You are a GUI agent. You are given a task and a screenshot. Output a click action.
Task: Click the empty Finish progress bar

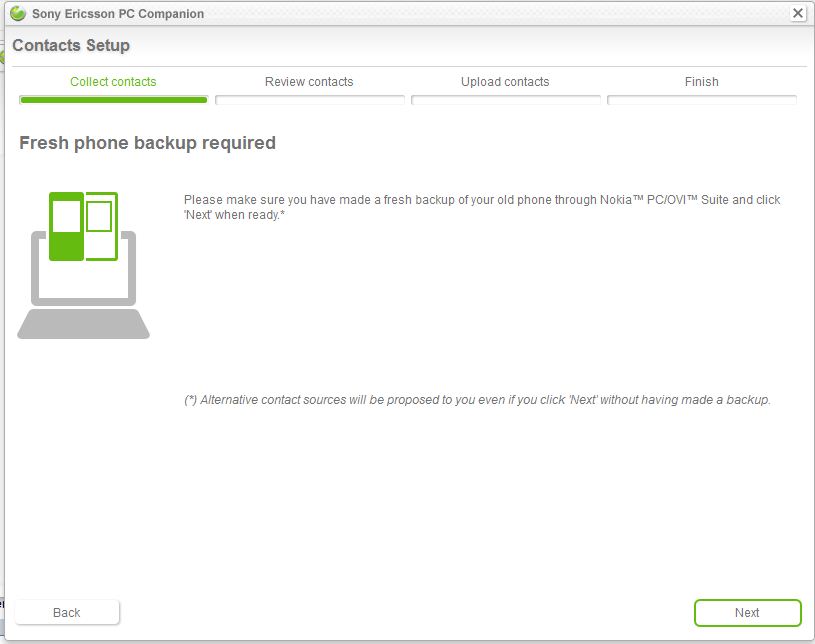pyautogui.click(x=702, y=100)
